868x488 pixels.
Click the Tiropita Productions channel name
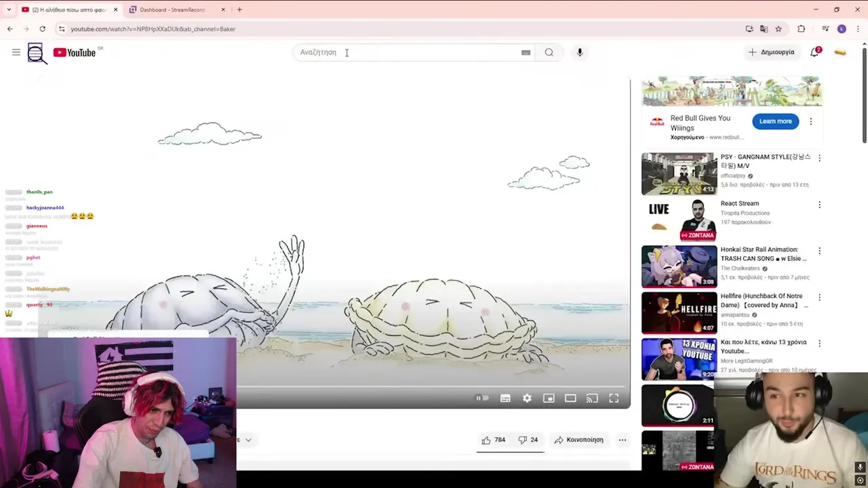point(745,213)
